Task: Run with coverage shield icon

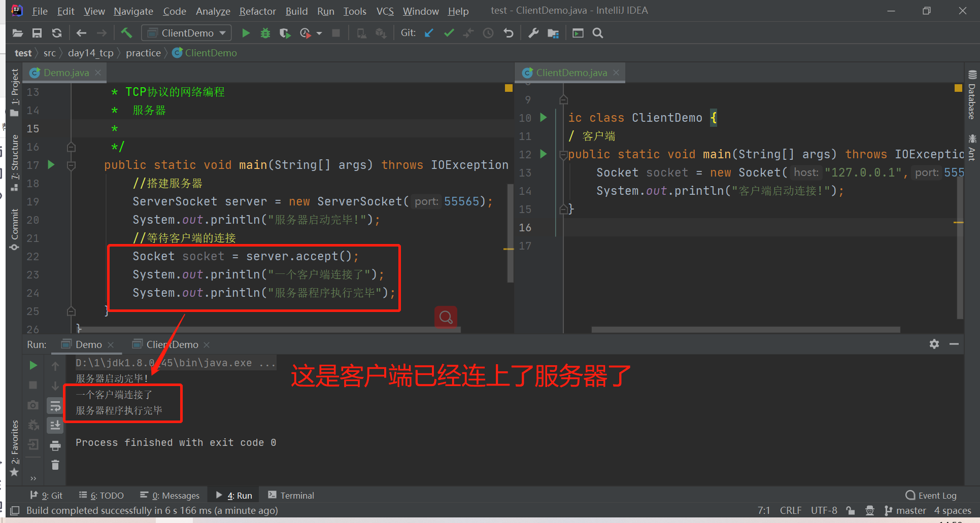Action: 285,33
